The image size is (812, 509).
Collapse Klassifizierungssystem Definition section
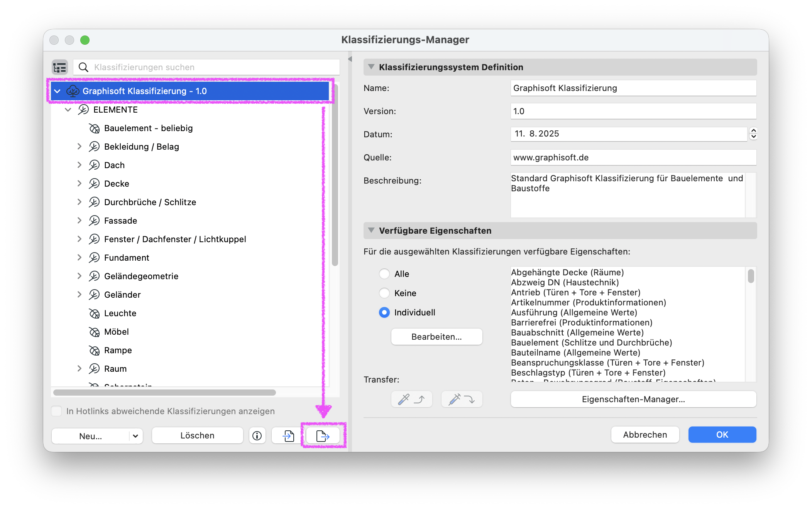click(371, 67)
